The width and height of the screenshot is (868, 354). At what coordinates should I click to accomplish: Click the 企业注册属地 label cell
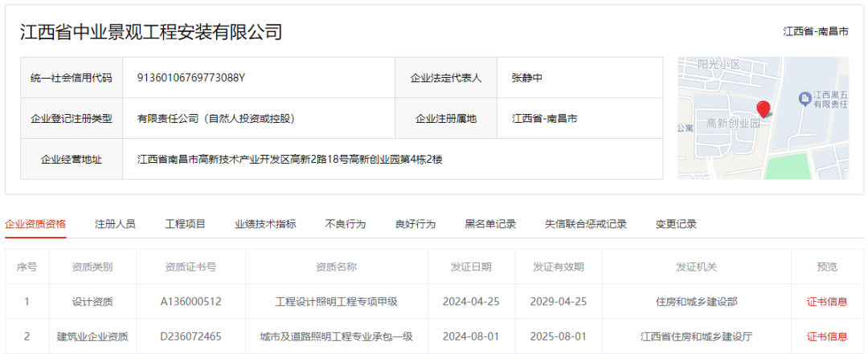(x=445, y=118)
